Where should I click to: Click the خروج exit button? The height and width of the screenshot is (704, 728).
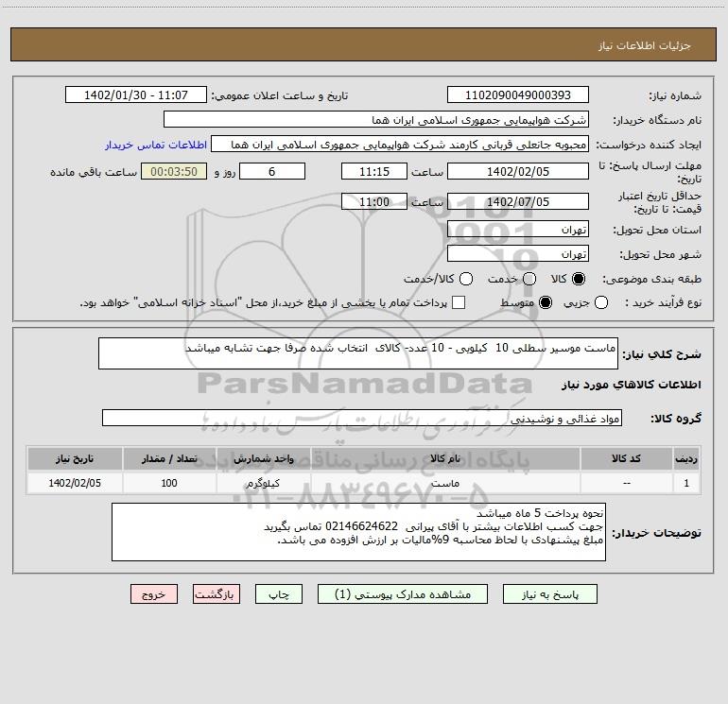tap(154, 594)
